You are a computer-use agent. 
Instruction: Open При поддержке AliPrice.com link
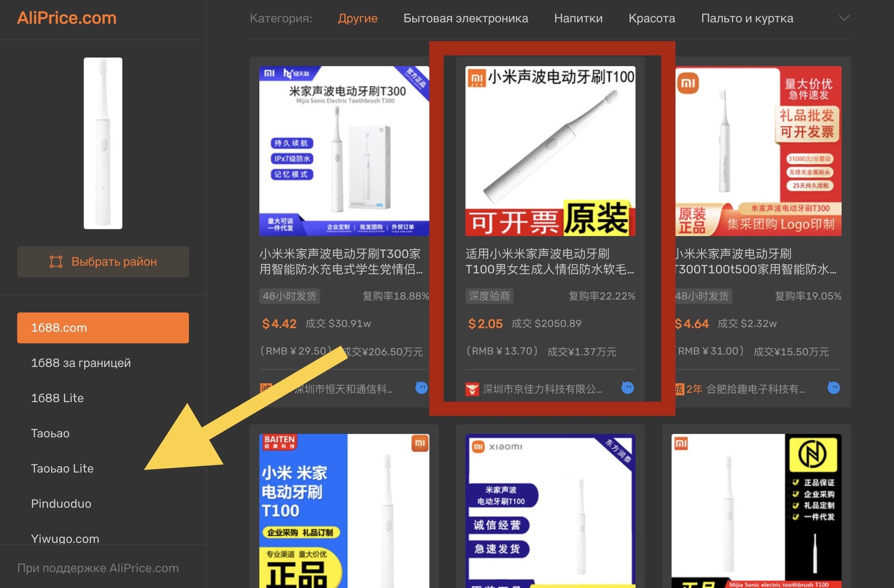[98, 568]
